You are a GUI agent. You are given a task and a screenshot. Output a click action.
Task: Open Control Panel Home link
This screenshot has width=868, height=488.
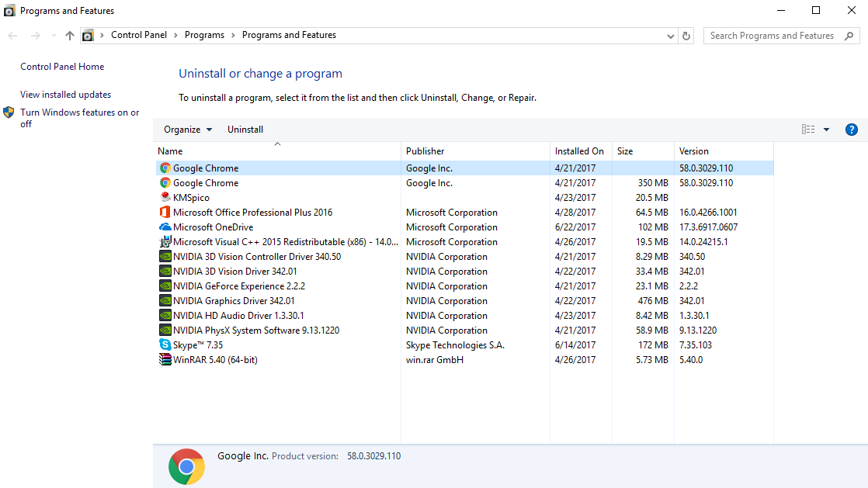62,67
